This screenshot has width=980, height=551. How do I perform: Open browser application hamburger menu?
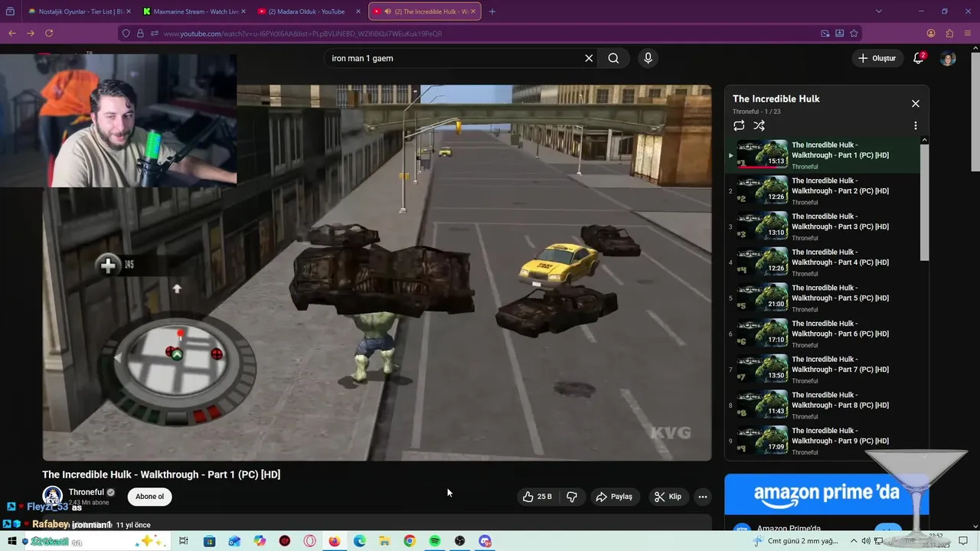pyautogui.click(x=969, y=33)
